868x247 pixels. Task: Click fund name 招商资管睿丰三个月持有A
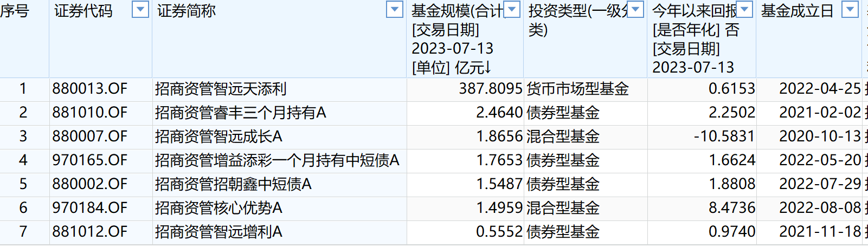pos(241,113)
